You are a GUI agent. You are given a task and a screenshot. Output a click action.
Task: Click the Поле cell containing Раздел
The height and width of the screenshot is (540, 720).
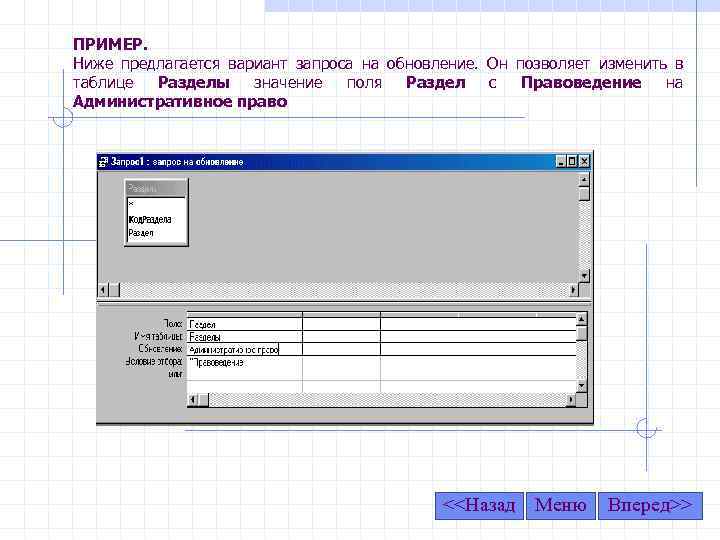tap(245, 324)
